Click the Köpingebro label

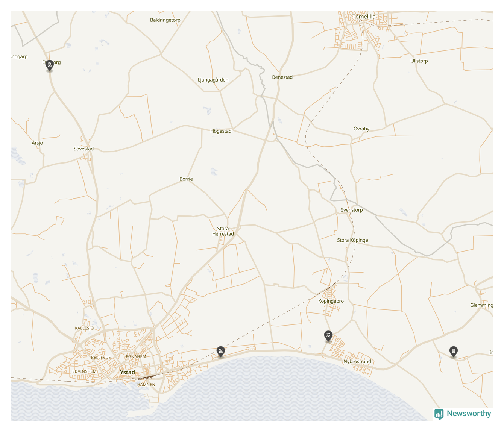tap(331, 301)
